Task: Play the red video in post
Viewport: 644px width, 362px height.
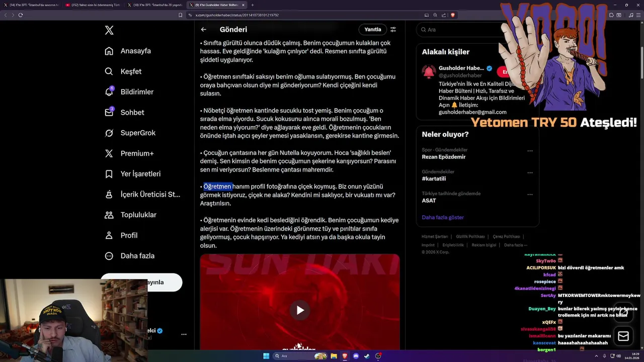Action: (x=300, y=310)
